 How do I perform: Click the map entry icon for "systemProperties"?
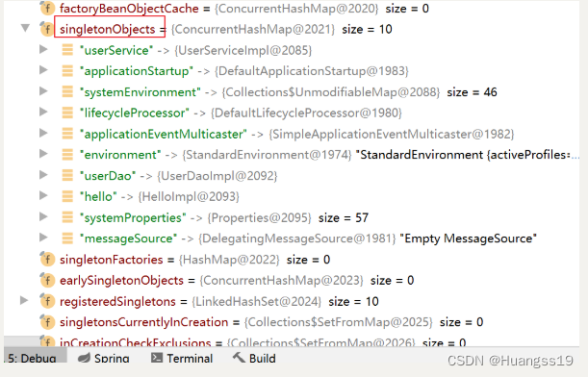(67, 217)
